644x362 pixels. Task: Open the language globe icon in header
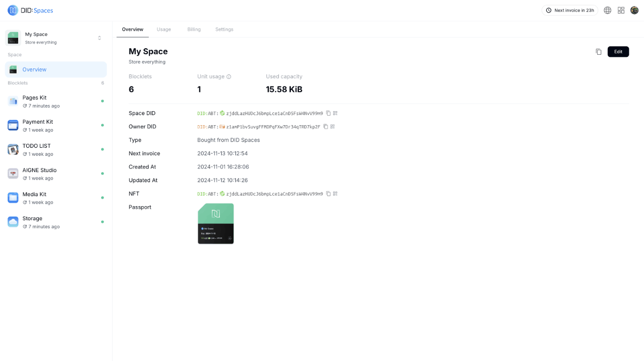(x=607, y=10)
